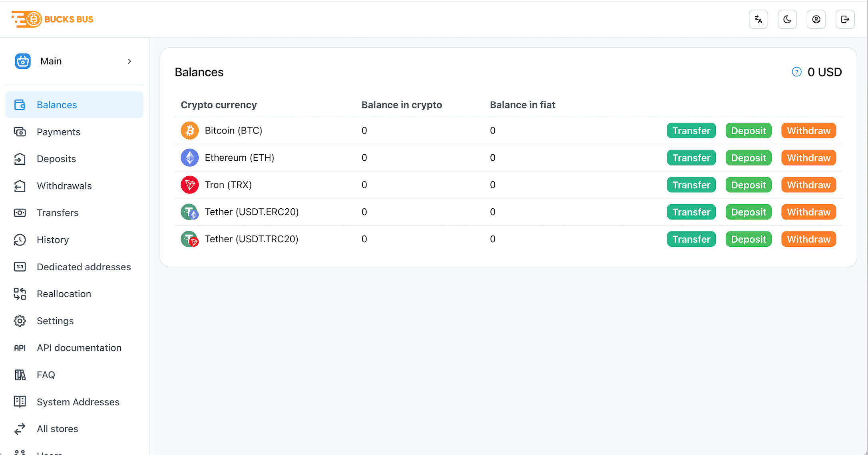Click the help question mark near 0 USD
The height and width of the screenshot is (455, 868).
pyautogui.click(x=796, y=72)
